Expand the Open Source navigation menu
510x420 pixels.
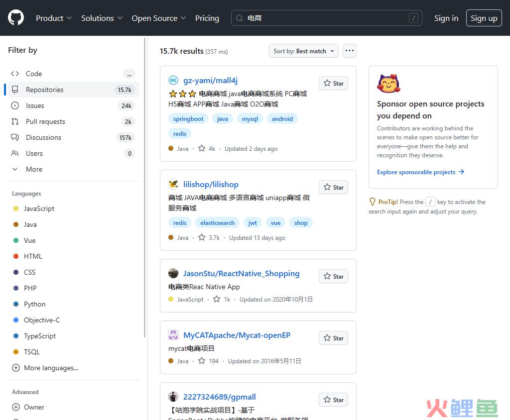pos(159,18)
